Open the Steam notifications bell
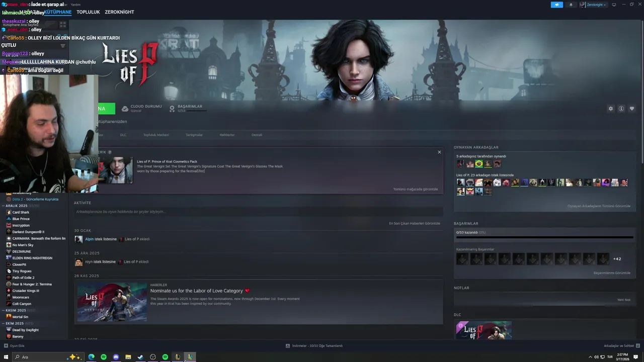This screenshot has width=644, height=362. click(x=571, y=5)
